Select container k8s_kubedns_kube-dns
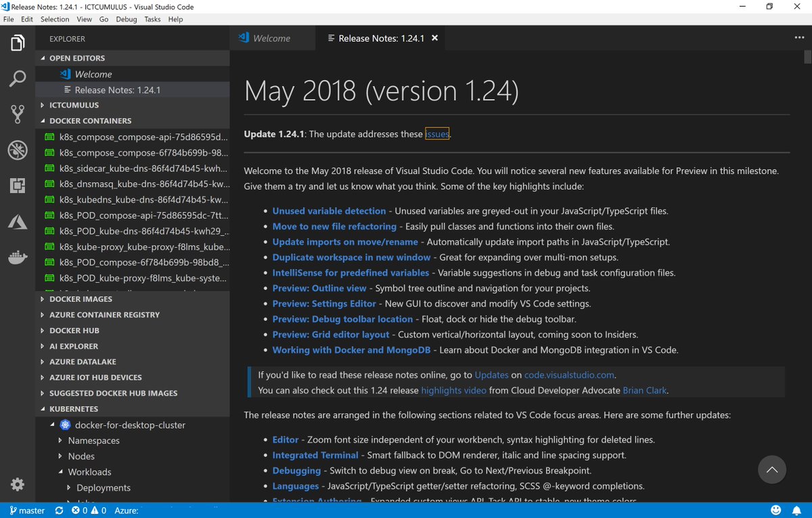The image size is (812, 518). tap(133, 200)
